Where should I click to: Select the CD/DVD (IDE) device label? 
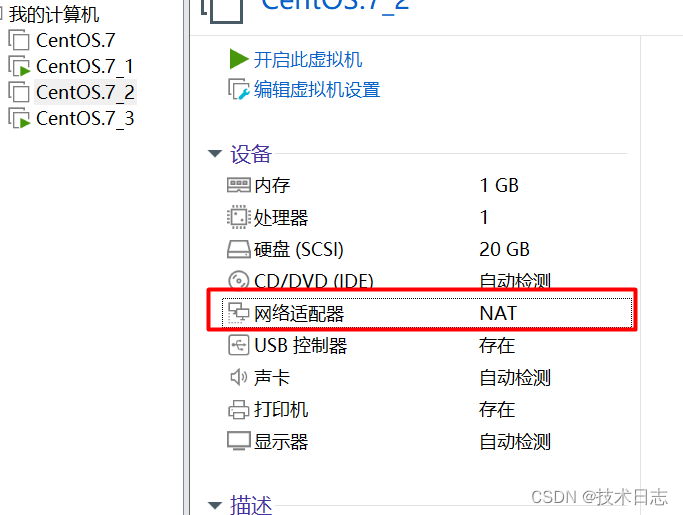(314, 281)
